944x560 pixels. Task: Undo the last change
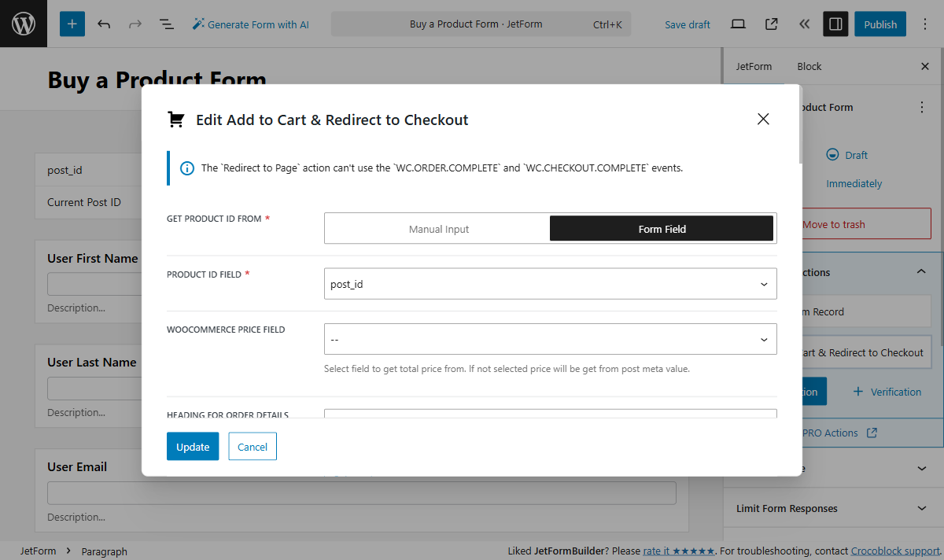pyautogui.click(x=104, y=24)
